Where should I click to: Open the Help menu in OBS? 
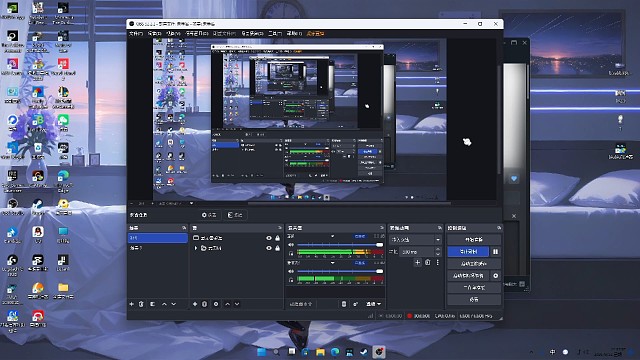[294, 33]
